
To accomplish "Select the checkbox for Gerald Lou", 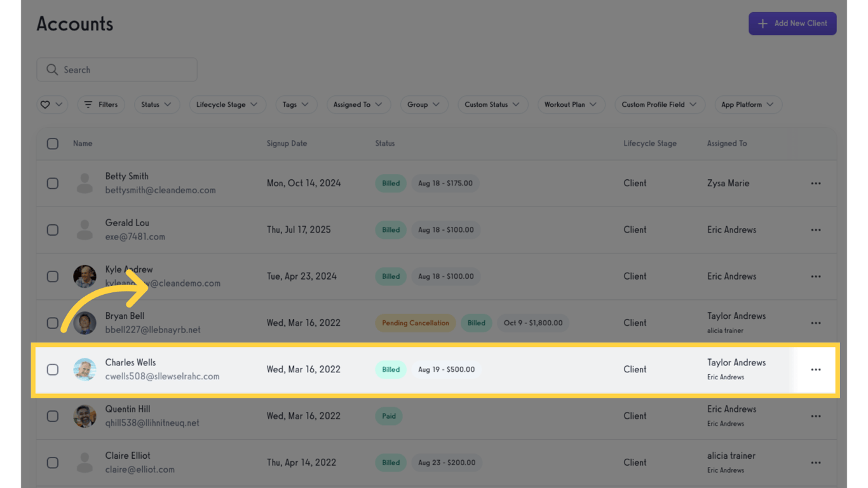I will (53, 229).
